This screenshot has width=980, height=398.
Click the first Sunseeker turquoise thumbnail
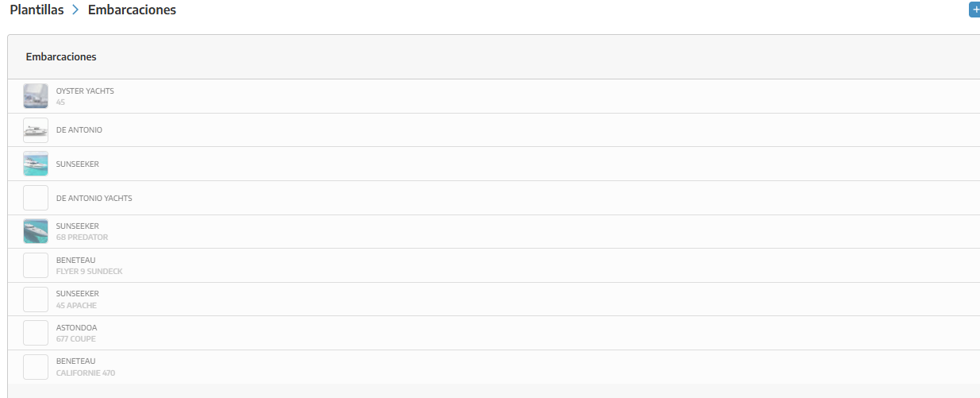pyautogui.click(x=36, y=164)
